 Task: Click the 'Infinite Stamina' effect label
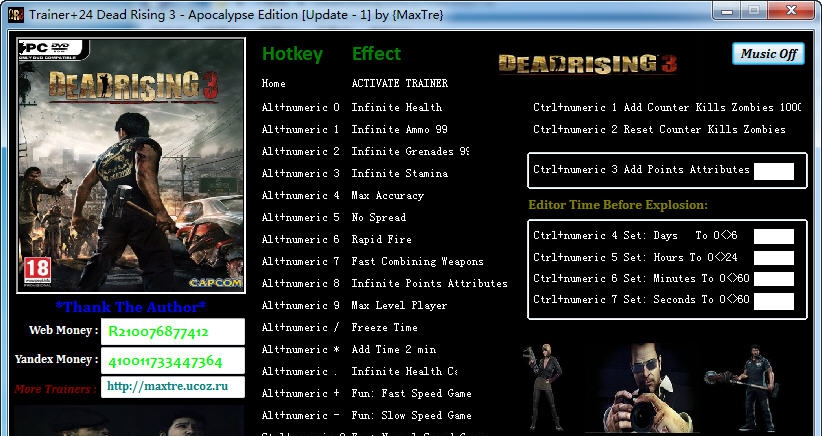399,173
